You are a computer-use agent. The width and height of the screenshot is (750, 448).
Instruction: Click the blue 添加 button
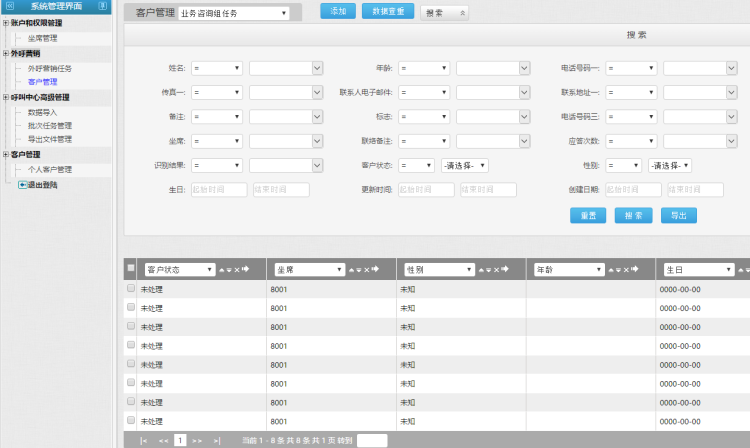click(338, 12)
